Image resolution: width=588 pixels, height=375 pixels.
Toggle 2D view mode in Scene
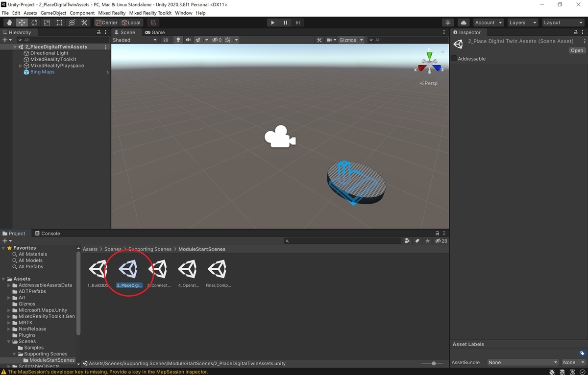point(166,40)
